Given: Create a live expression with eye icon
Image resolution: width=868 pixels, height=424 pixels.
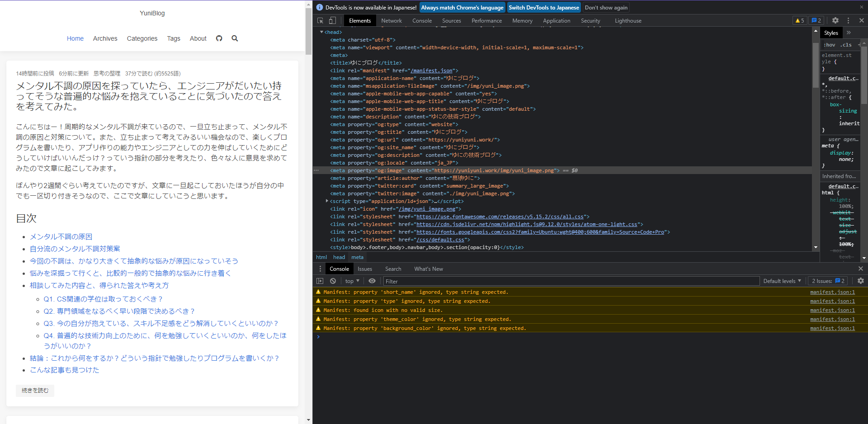Looking at the screenshot, I should click(372, 281).
